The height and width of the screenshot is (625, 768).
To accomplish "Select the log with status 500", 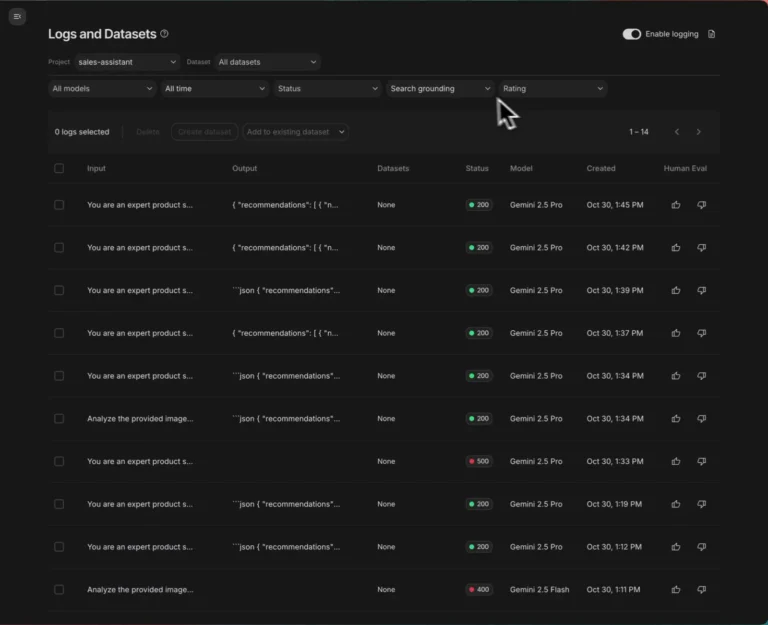I will pos(59,461).
